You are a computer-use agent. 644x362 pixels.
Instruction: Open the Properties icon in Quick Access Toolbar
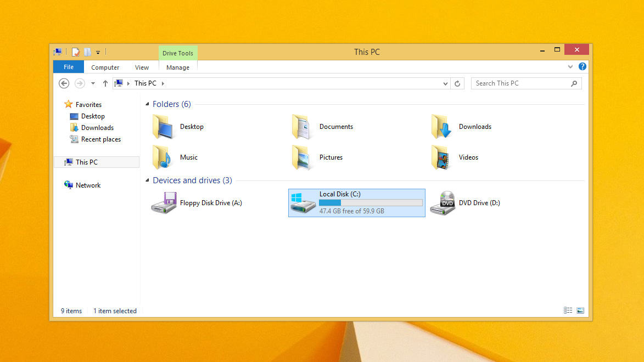tap(75, 52)
